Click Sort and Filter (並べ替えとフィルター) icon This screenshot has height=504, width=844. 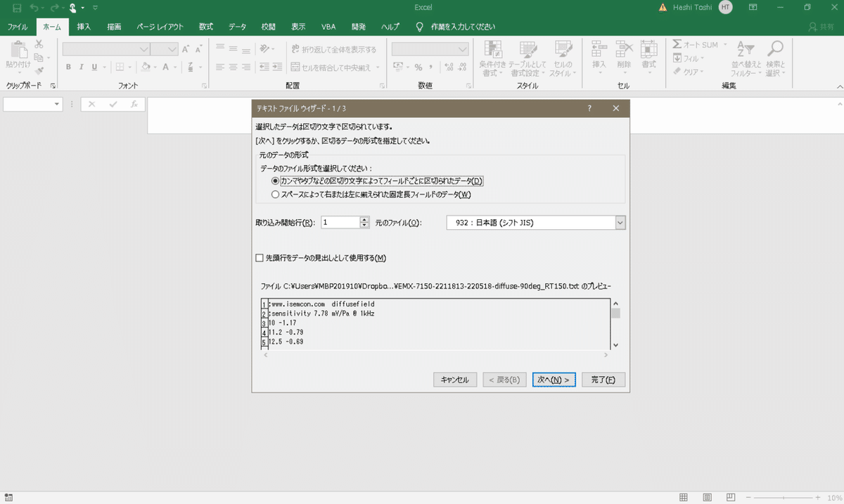coord(746,49)
